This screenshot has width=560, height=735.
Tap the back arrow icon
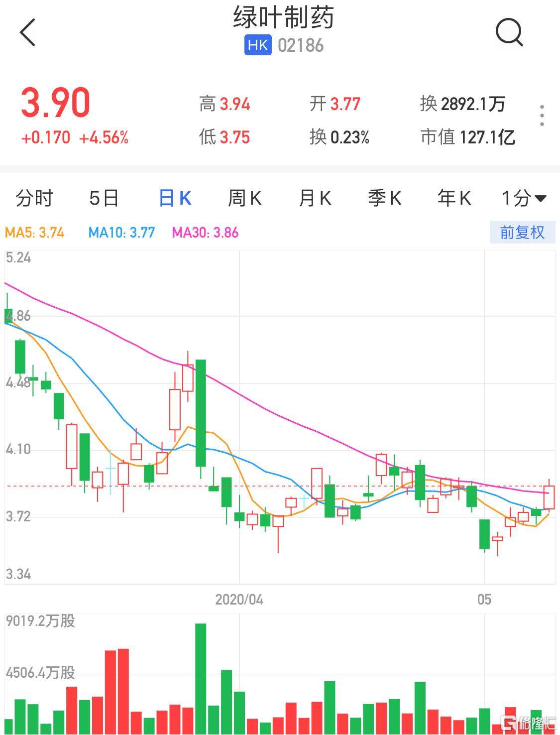point(28,32)
